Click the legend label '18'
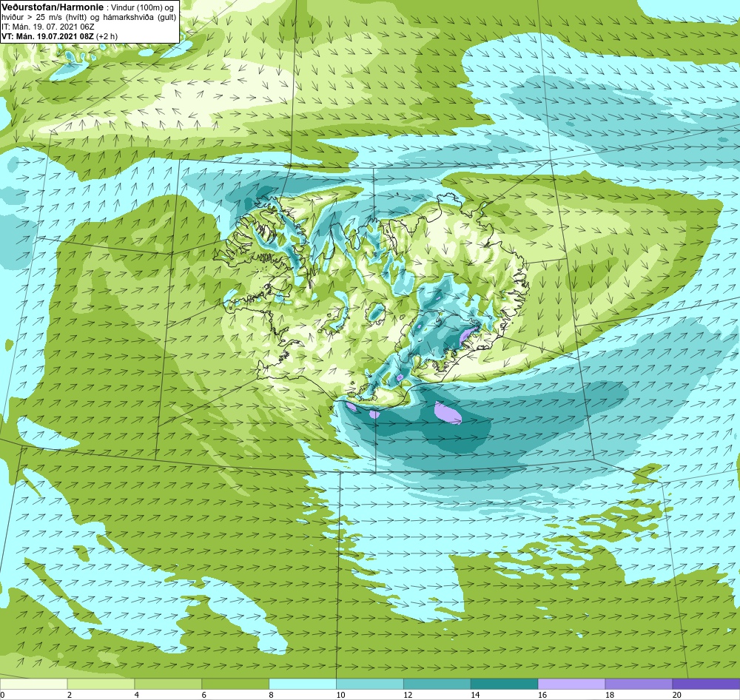The image size is (740, 700). 609,695
